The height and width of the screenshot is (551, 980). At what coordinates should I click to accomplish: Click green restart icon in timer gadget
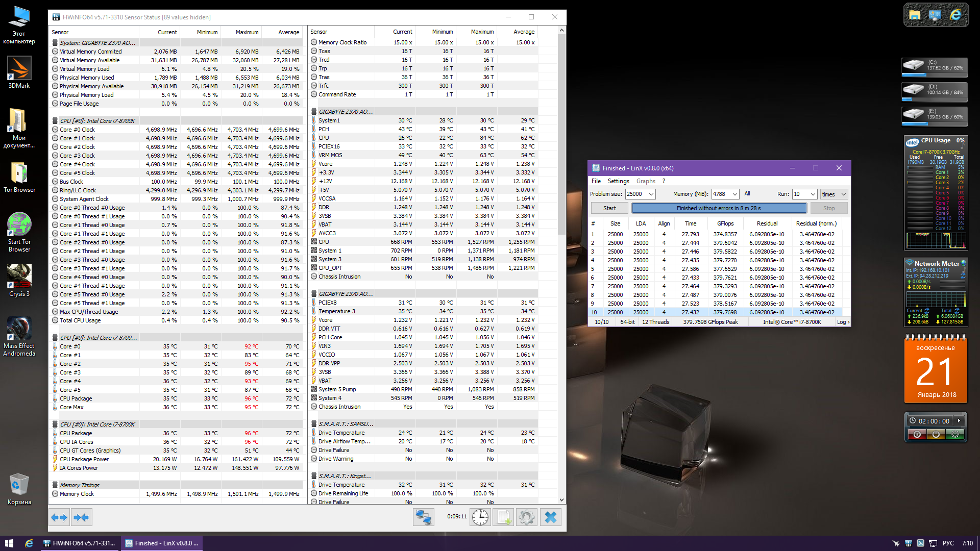click(954, 434)
